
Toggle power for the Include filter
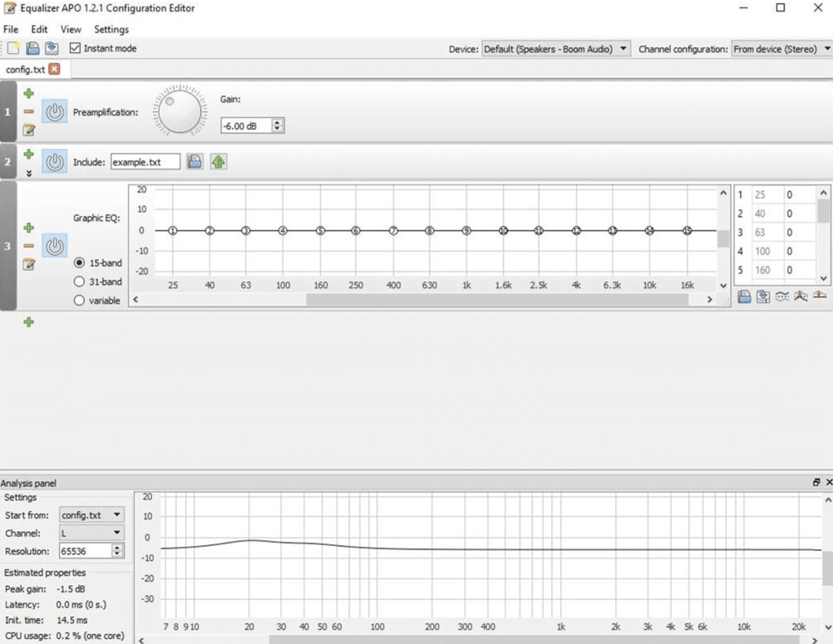[55, 161]
